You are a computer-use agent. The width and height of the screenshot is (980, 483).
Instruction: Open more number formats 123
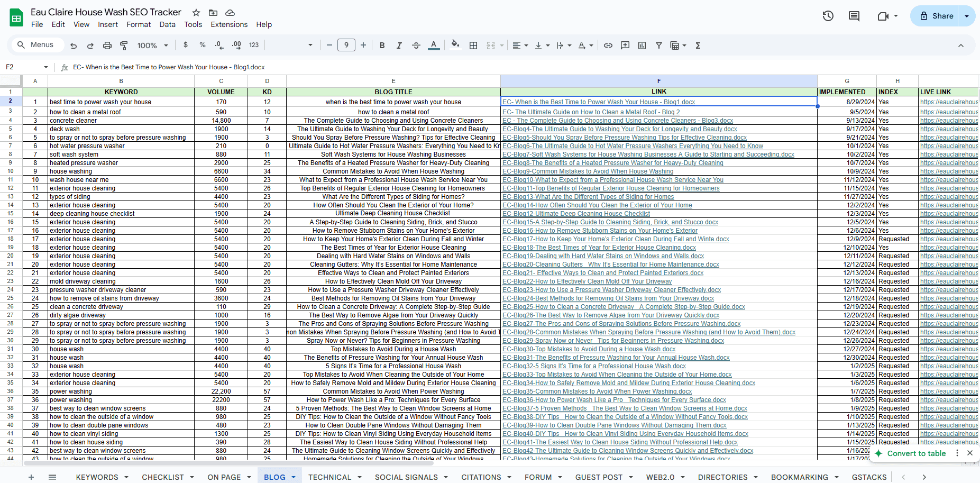click(x=254, y=45)
